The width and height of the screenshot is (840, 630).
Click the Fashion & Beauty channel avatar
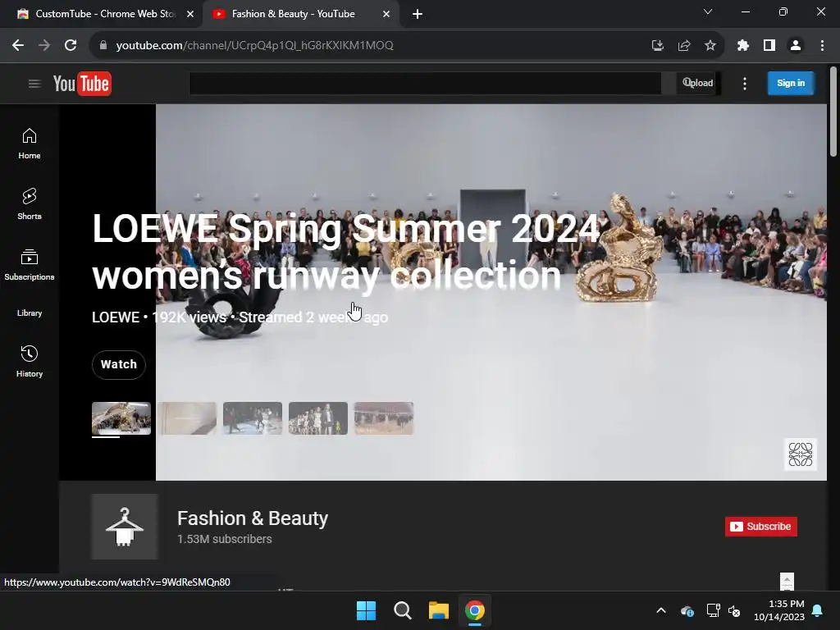pyautogui.click(x=125, y=527)
